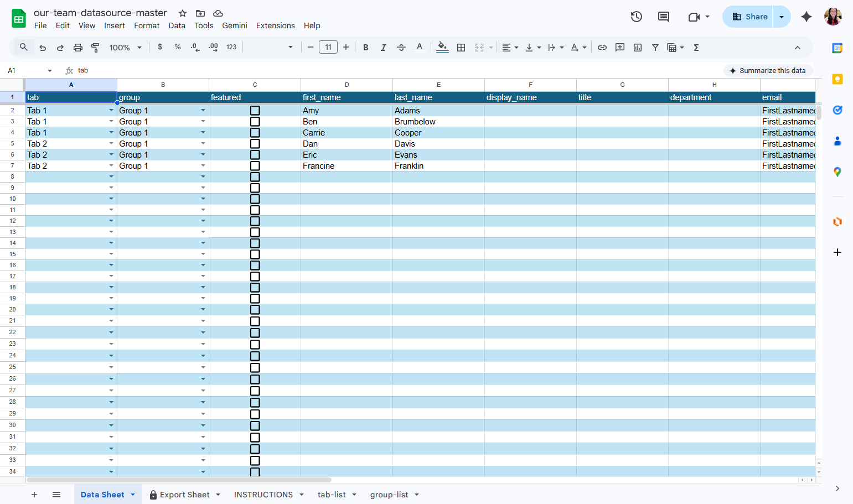
Task: Click the Insert link icon
Action: 602,48
